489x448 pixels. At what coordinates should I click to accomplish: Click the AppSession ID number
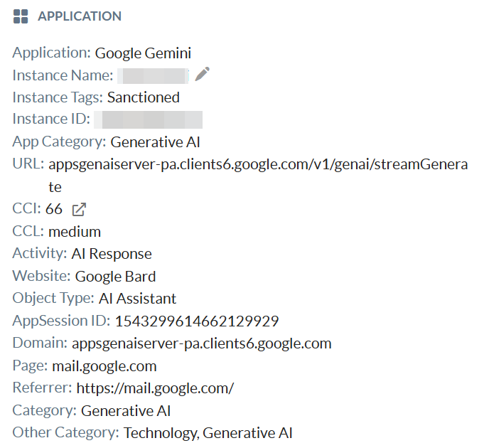(196, 321)
